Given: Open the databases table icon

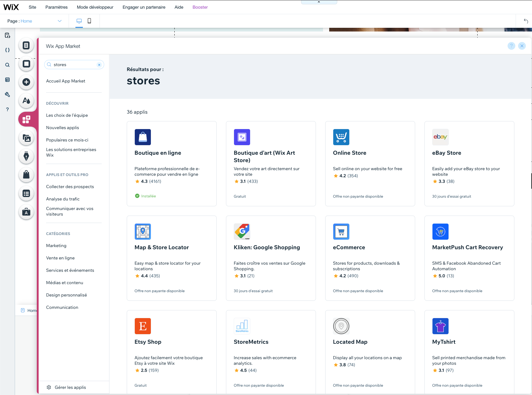Looking at the screenshot, I should point(7,80).
